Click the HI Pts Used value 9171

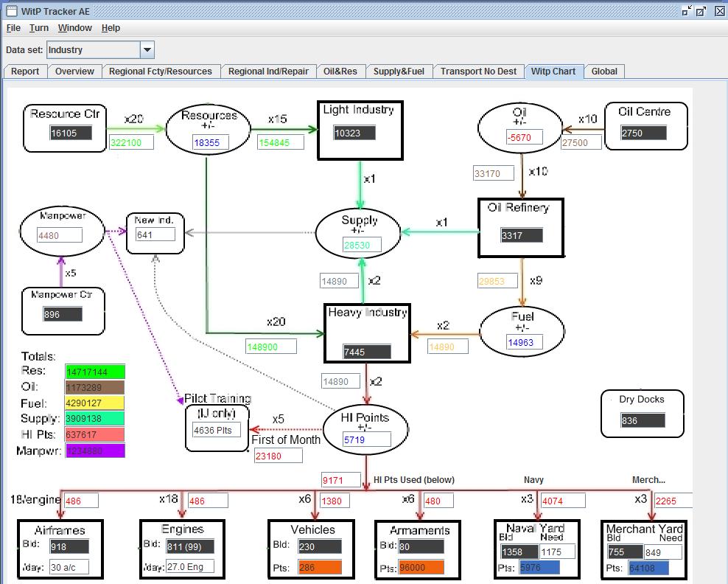[340, 479]
